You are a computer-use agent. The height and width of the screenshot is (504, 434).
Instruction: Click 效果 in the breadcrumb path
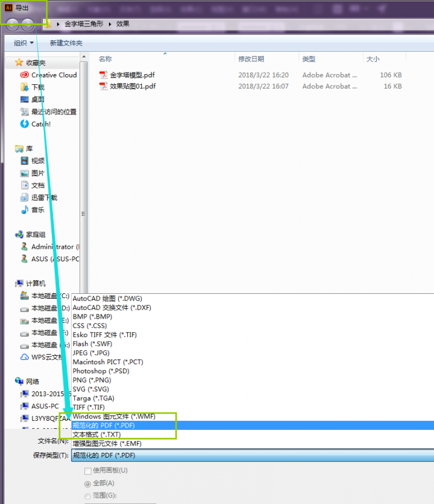[123, 24]
